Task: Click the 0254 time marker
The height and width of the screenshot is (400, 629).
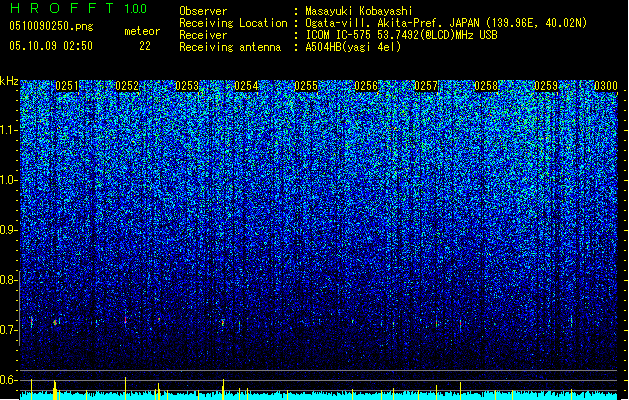Action: pos(246,86)
